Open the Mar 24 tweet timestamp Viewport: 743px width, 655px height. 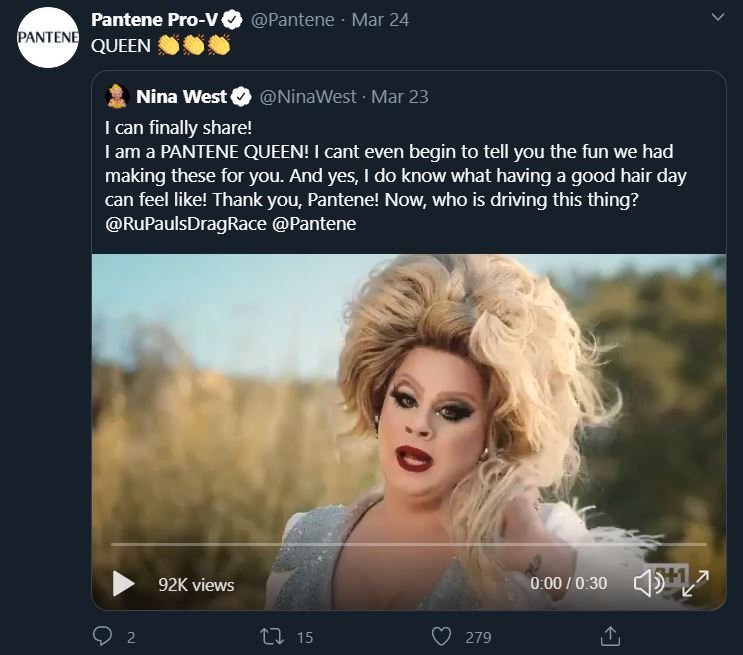click(380, 20)
